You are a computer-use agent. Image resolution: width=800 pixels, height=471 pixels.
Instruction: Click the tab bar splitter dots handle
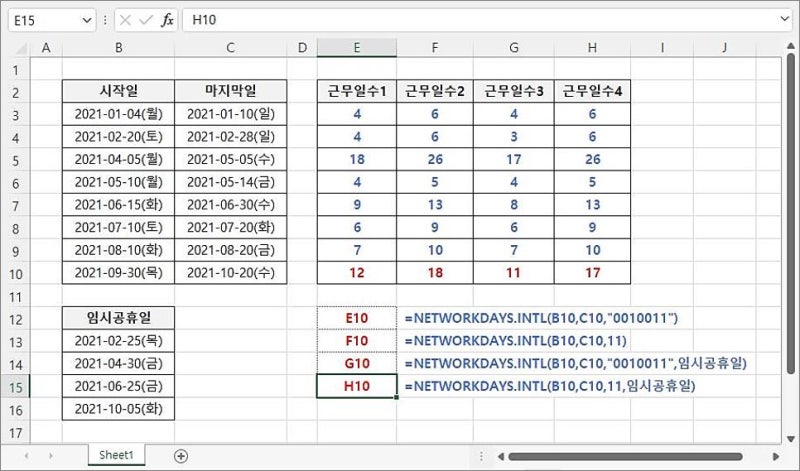pyautogui.click(x=481, y=456)
